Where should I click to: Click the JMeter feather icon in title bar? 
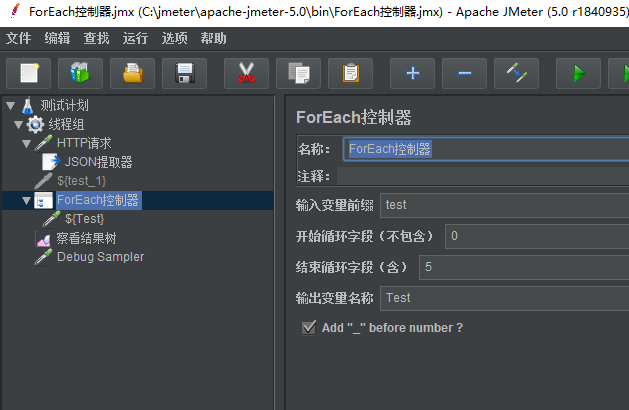[15, 11]
